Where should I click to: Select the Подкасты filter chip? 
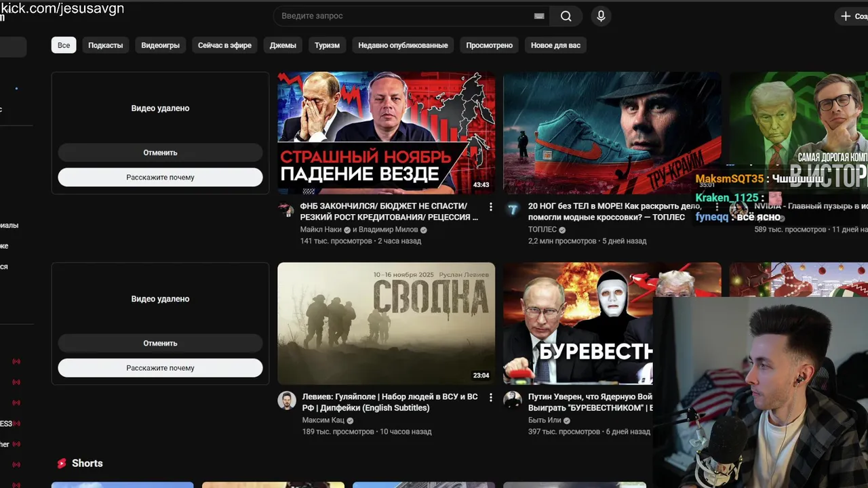pos(106,45)
